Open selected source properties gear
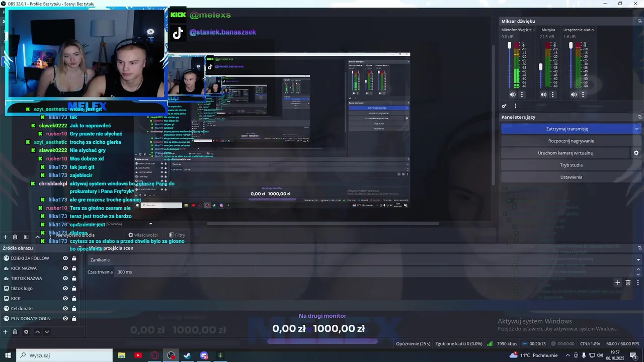Image resolution: width=644 pixels, height=362 pixels. point(26,332)
